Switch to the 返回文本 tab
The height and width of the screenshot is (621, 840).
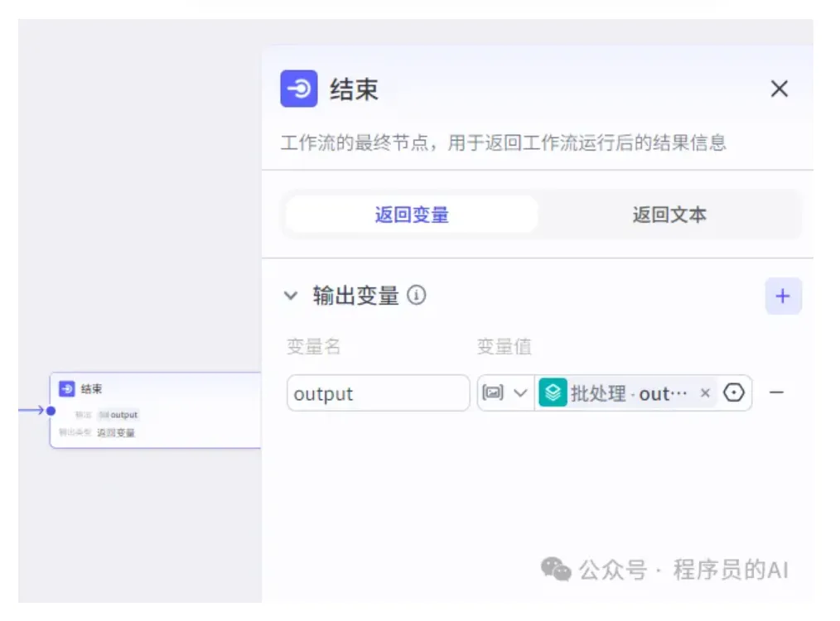[669, 214]
